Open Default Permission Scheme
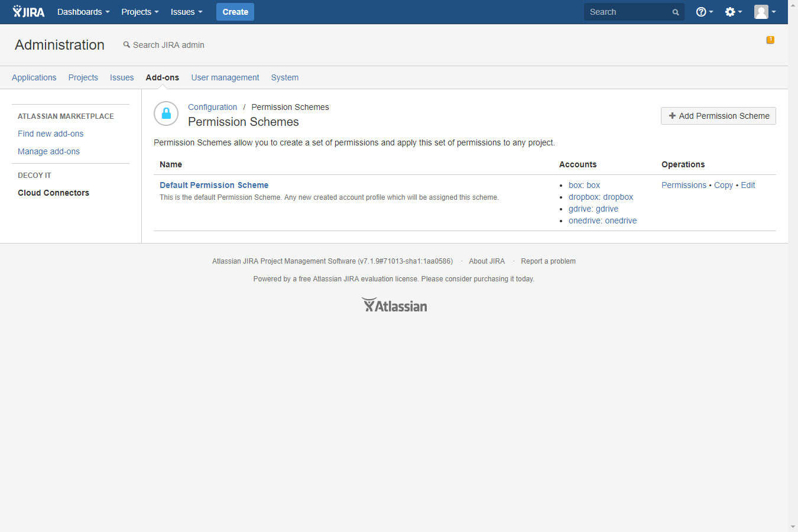The image size is (798, 532). (214, 185)
